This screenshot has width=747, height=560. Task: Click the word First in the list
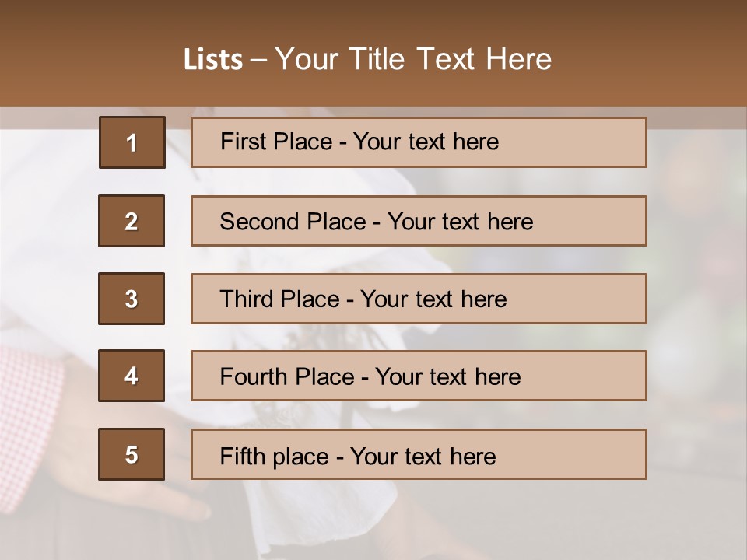coord(242,142)
